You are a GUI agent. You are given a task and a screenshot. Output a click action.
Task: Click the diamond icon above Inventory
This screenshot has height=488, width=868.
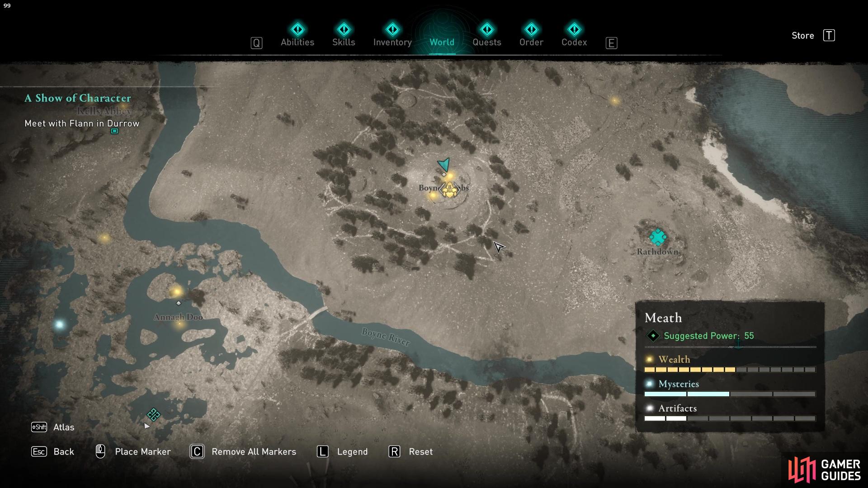tap(392, 29)
